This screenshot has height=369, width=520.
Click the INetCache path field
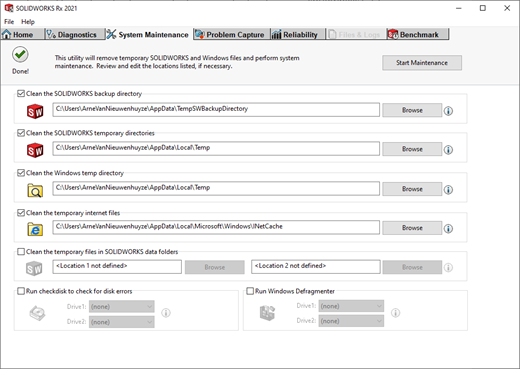(216, 227)
